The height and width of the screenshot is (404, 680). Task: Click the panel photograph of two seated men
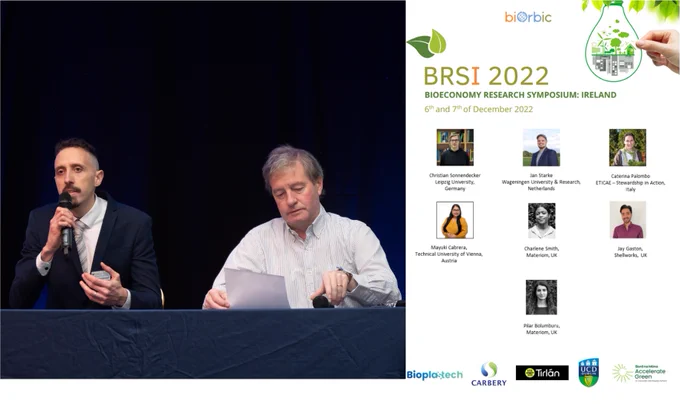203,190
